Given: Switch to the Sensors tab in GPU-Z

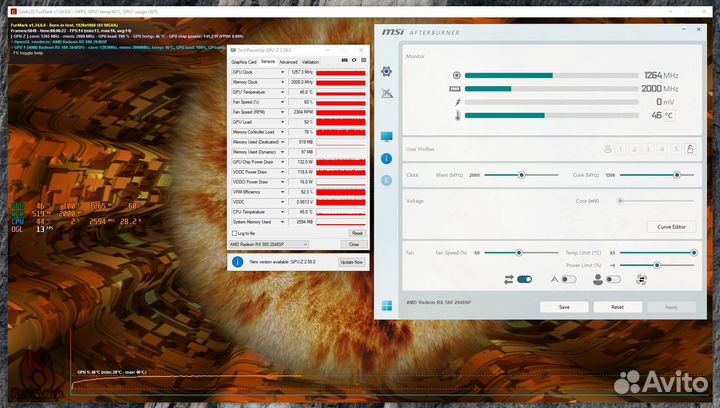Looking at the screenshot, I should click(x=268, y=61).
